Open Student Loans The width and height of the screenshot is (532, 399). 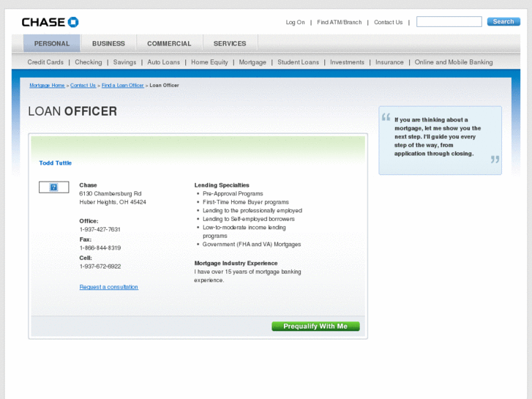[299, 62]
